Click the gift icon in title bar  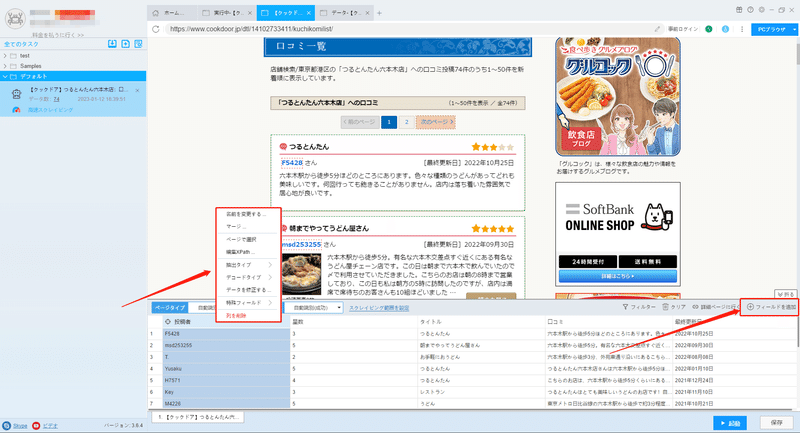tap(739, 10)
